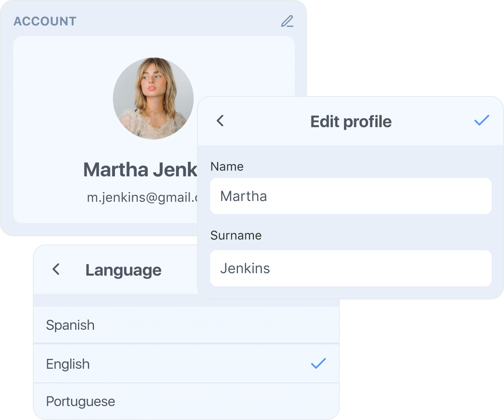504x420 pixels.
Task: Open the Account section header
Action: coord(45,21)
